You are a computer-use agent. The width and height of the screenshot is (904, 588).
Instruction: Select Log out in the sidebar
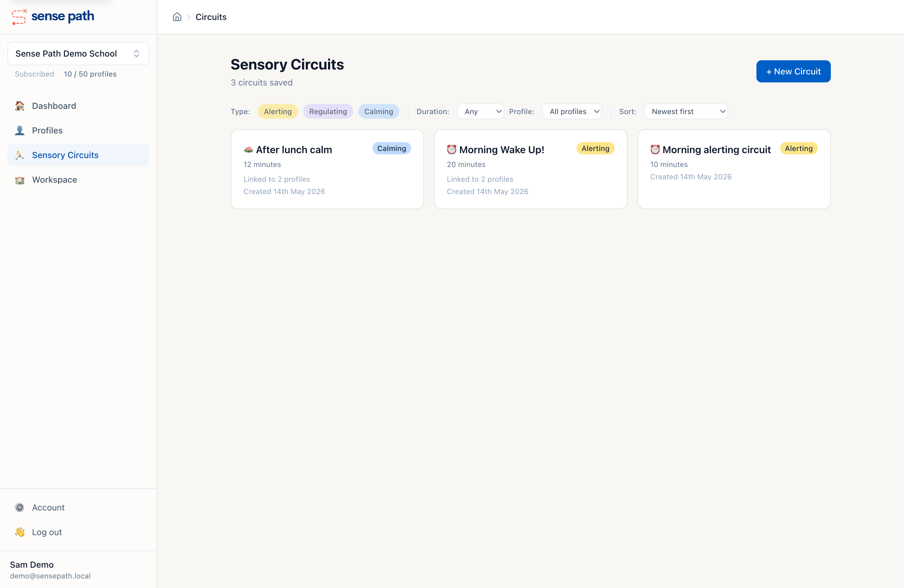[78, 532]
